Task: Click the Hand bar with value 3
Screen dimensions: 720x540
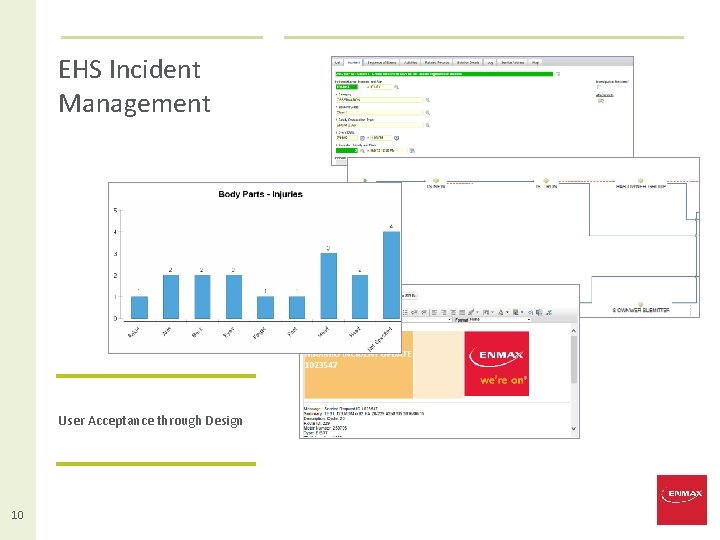Action: point(328,286)
